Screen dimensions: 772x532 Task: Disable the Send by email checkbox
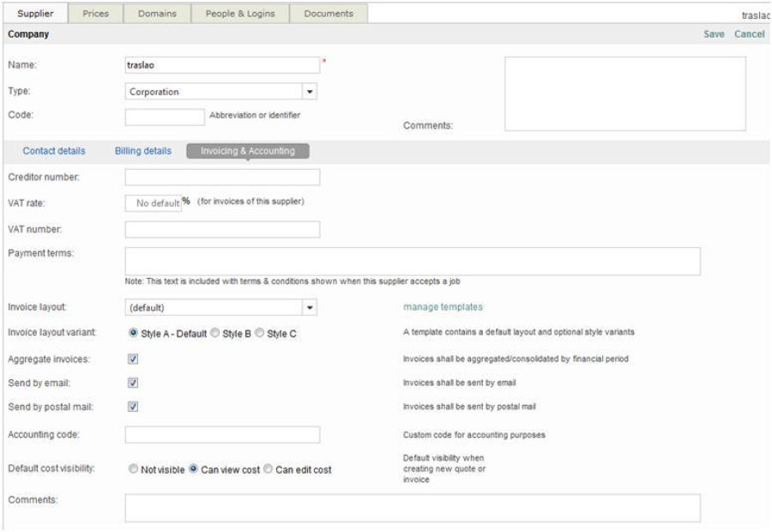point(132,383)
